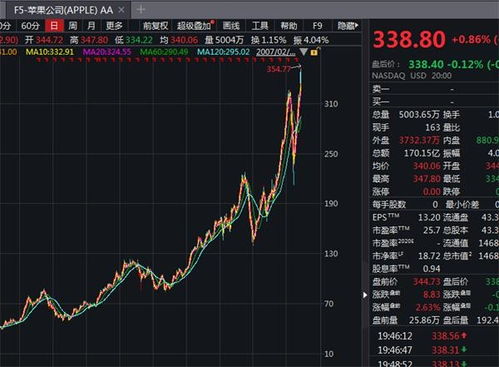Select the 19:46:47 tick row
Image resolution: width=499 pixels, height=367 pixels.
click(434, 350)
